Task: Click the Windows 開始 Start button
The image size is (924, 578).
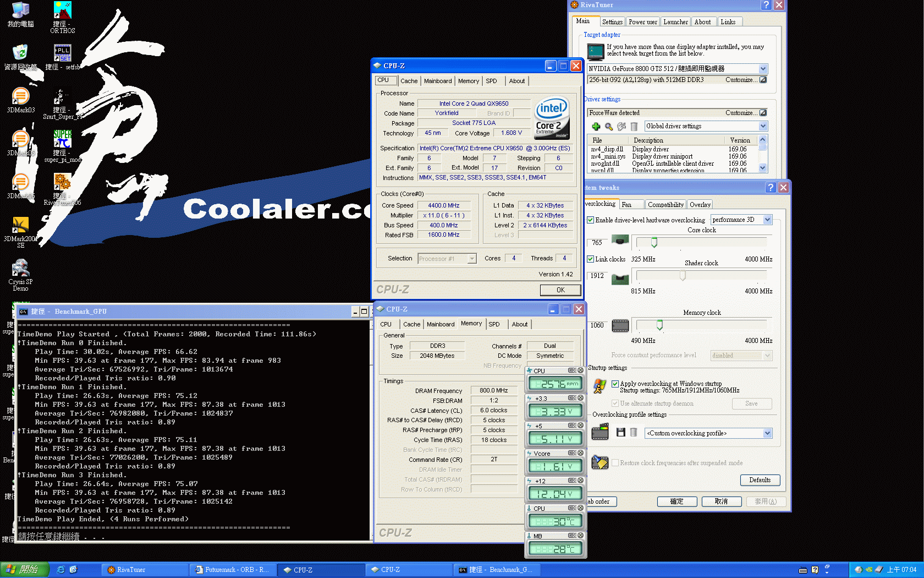Action: 25,570
